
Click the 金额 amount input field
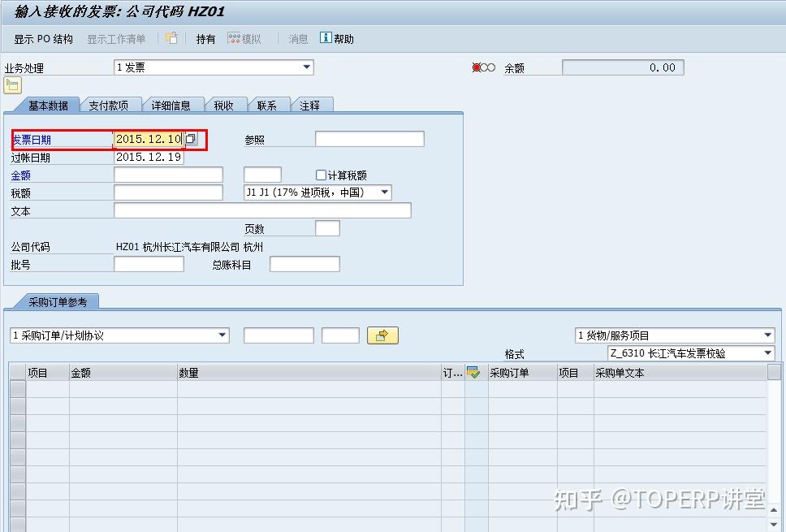(168, 175)
